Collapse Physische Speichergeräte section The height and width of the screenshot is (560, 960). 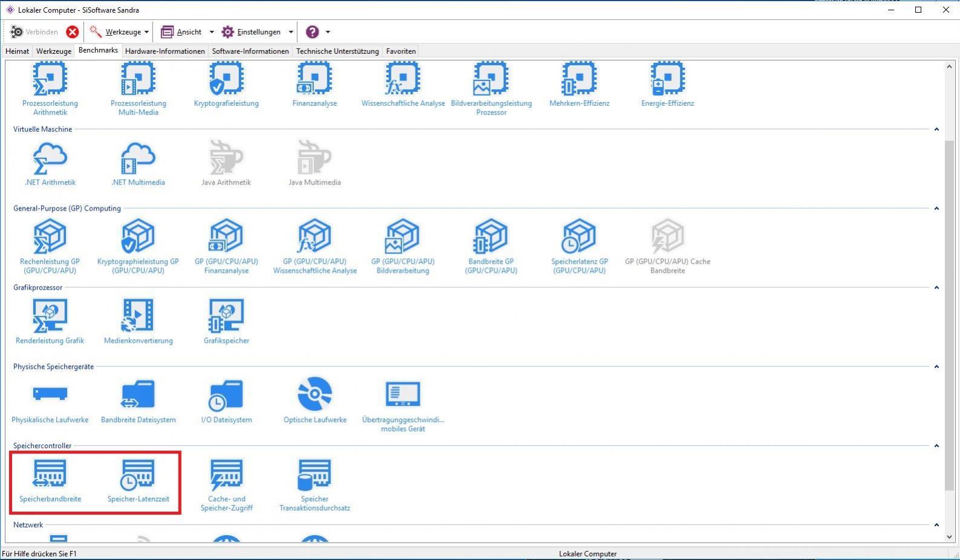coord(936,367)
